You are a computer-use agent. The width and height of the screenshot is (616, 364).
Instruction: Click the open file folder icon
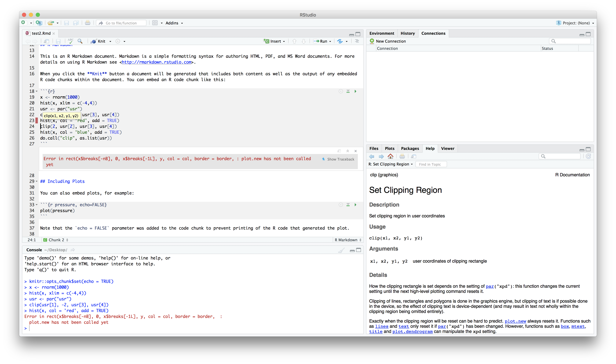pos(51,23)
